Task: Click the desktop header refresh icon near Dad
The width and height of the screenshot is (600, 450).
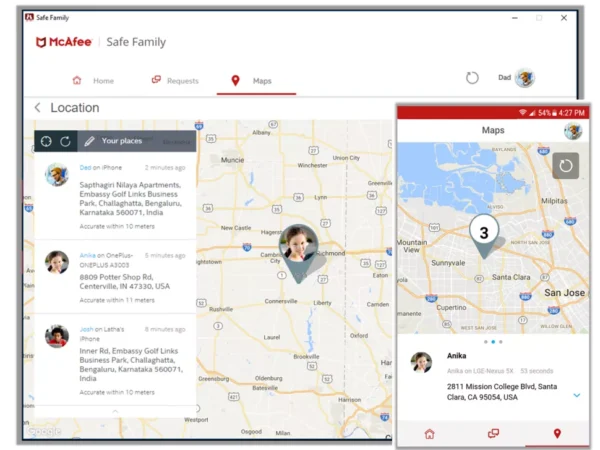Action: [x=473, y=78]
